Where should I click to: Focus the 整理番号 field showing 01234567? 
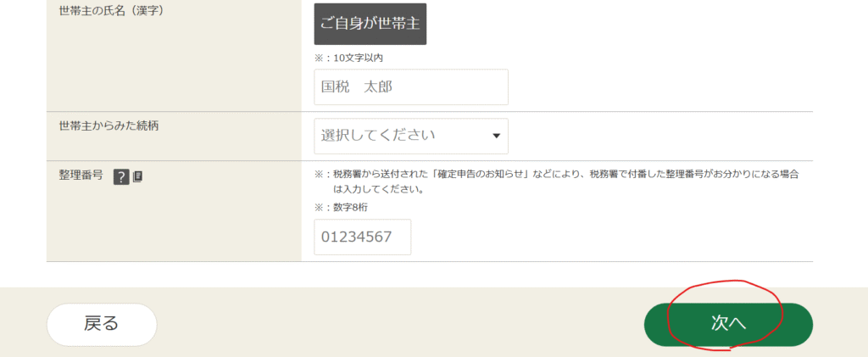362,237
